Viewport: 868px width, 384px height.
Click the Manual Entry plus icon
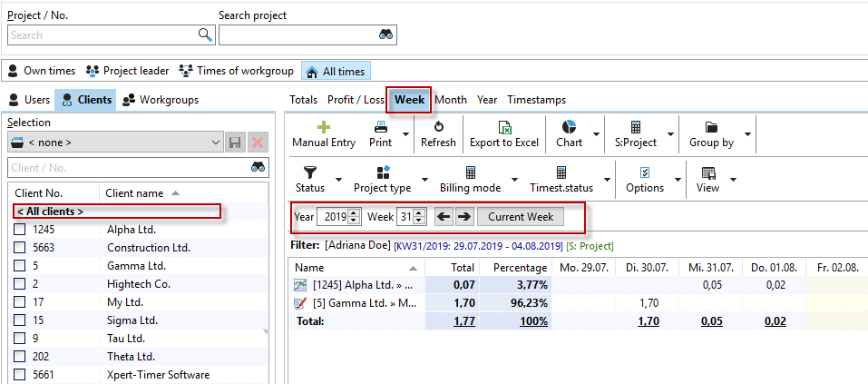323,127
